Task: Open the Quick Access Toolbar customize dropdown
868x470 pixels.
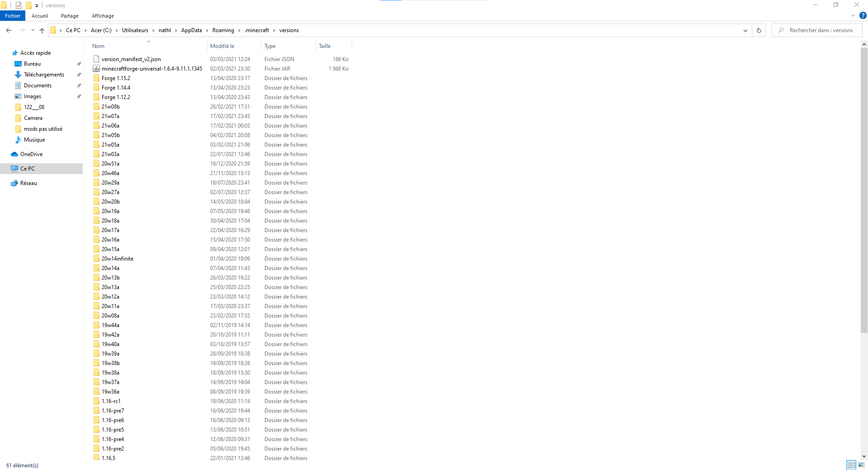Action: [37, 5]
